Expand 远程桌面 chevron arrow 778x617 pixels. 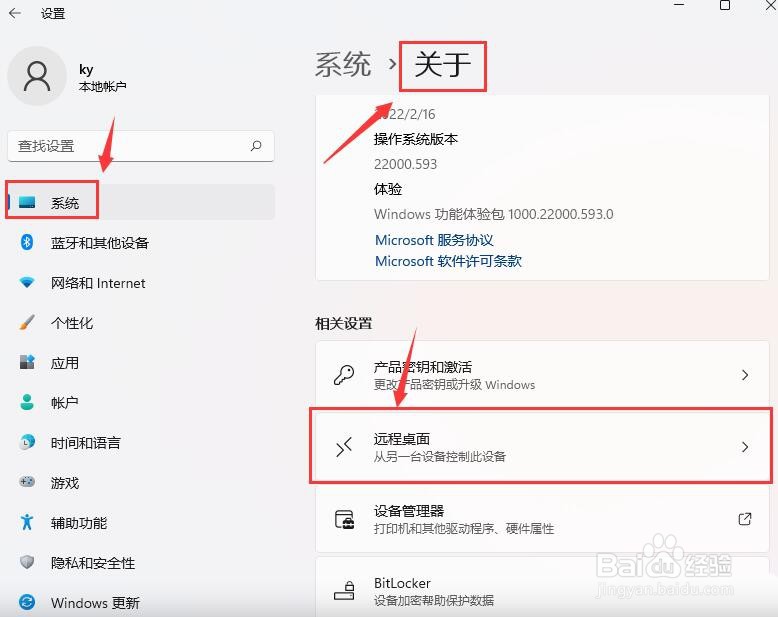pos(744,447)
